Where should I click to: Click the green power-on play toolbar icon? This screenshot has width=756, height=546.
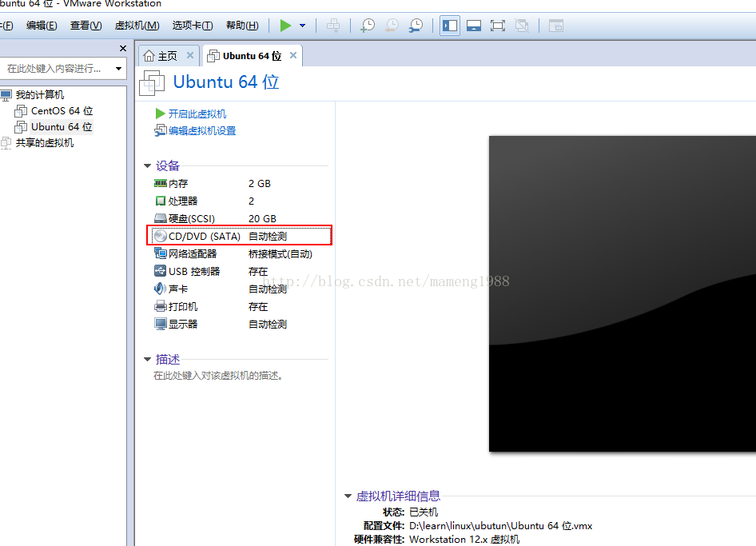[285, 26]
